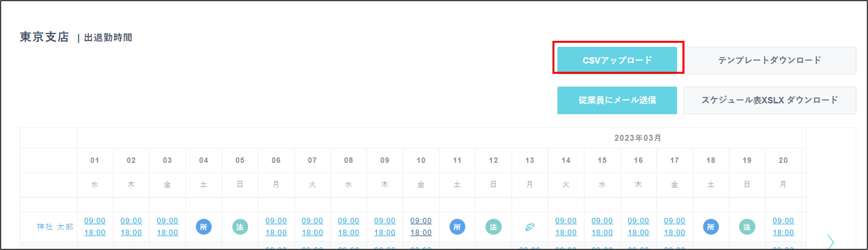Click the 所 holiday badge on day 04
Image resolution: width=868 pixels, height=250 pixels.
(x=204, y=227)
